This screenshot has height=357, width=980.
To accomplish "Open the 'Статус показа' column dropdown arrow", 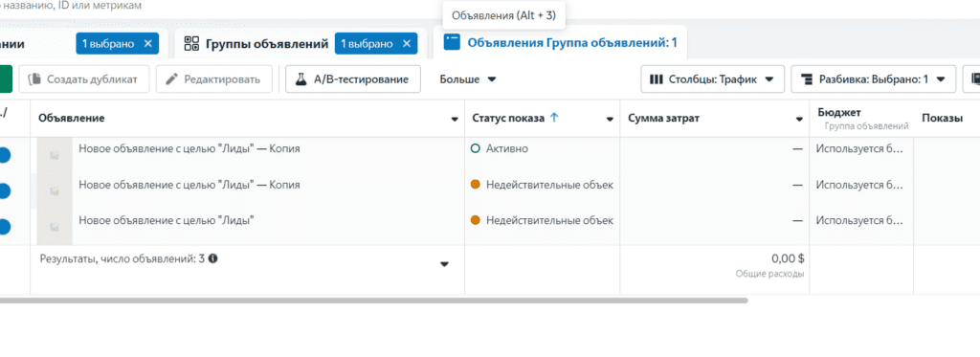I will coord(610,119).
